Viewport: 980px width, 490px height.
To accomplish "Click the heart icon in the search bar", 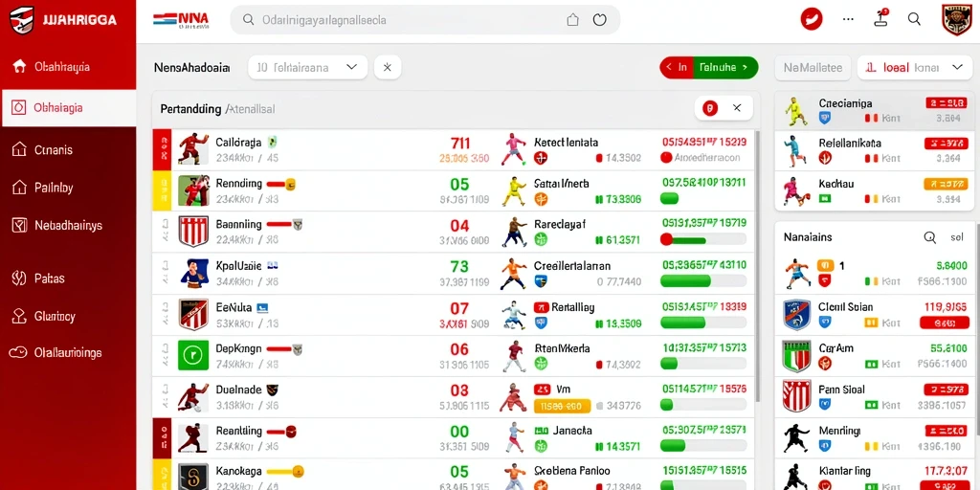I will (599, 20).
